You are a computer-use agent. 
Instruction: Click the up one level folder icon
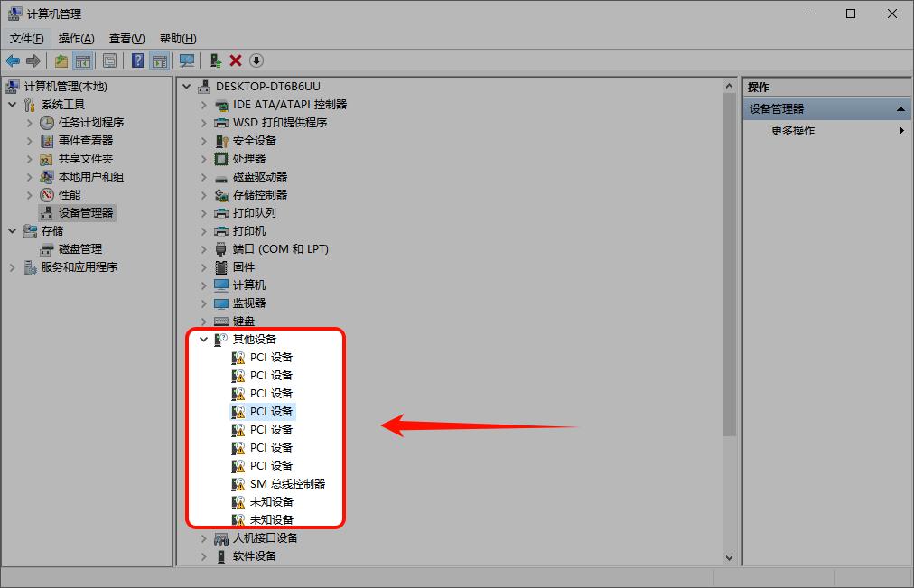click(x=61, y=61)
